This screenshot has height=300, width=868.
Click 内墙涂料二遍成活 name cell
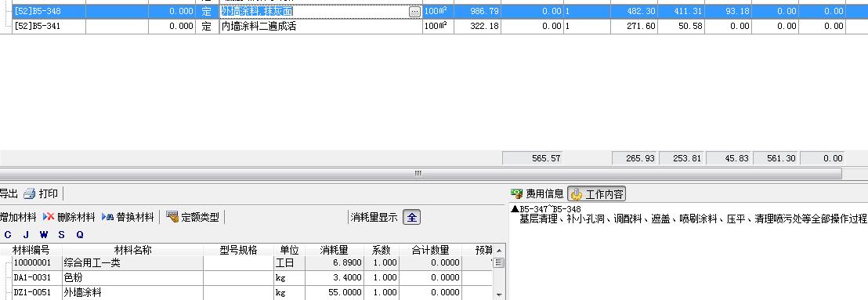(321, 26)
